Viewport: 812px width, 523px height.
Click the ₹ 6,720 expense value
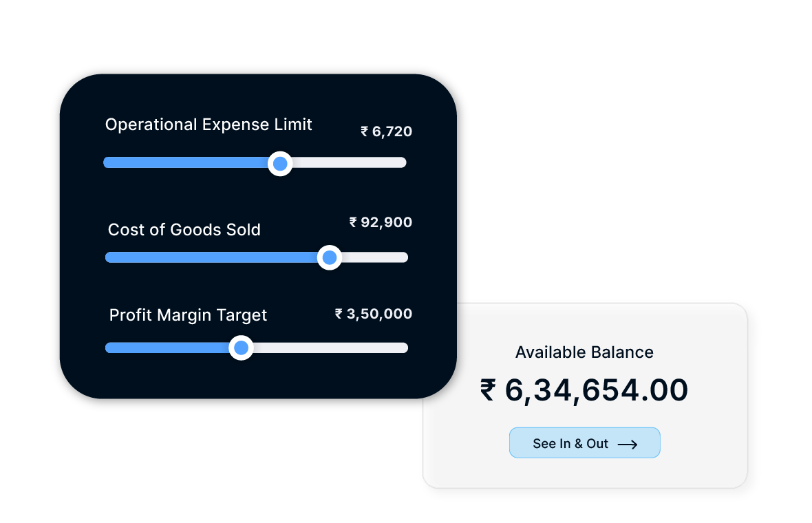coord(386,131)
